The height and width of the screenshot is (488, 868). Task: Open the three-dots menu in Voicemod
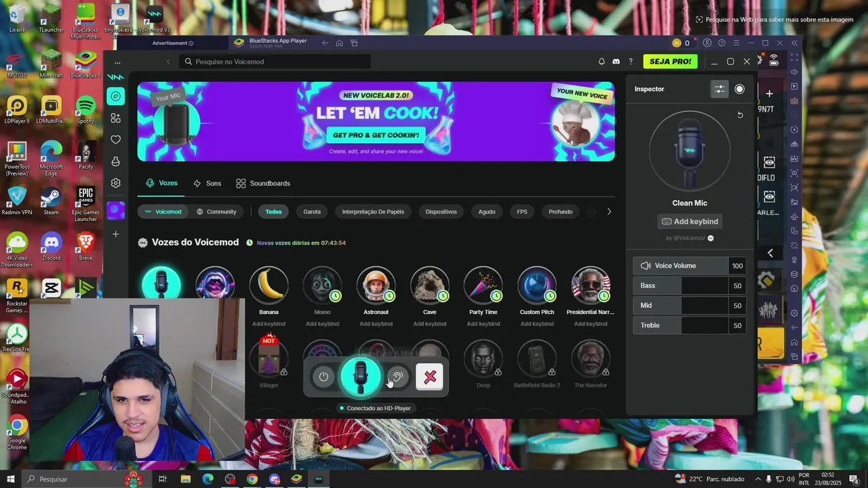coord(117,62)
